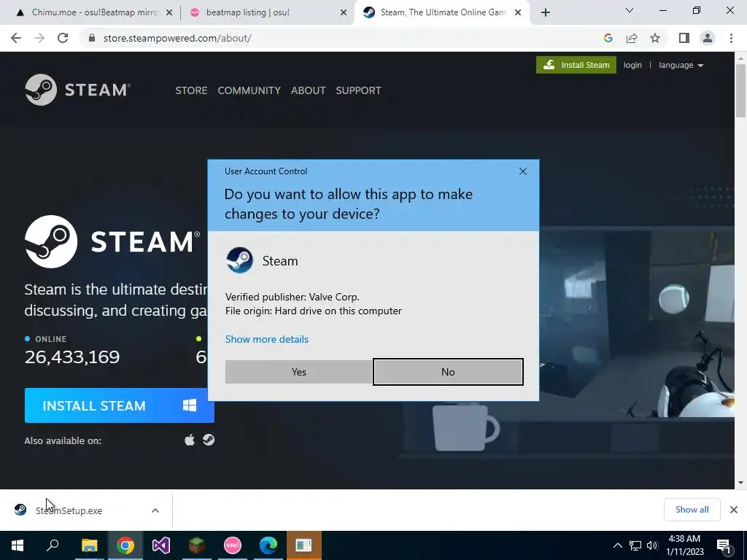Open the login link

(632, 65)
